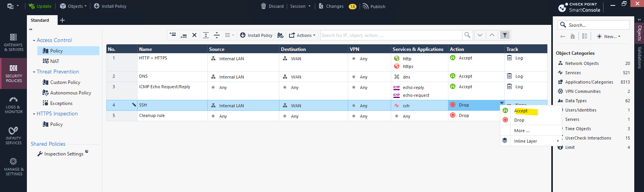Open the Actions dropdown
Screen dimensions: 644x192
[x=302, y=35]
